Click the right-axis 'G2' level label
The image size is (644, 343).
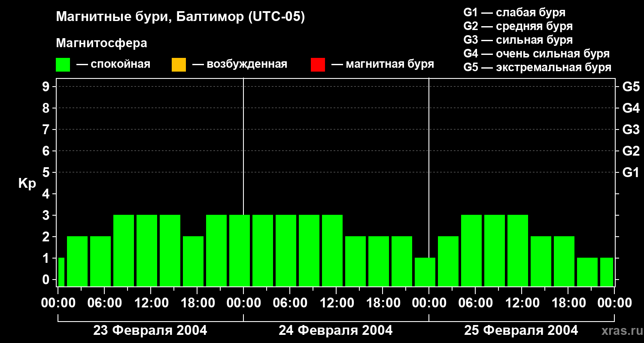(x=631, y=151)
